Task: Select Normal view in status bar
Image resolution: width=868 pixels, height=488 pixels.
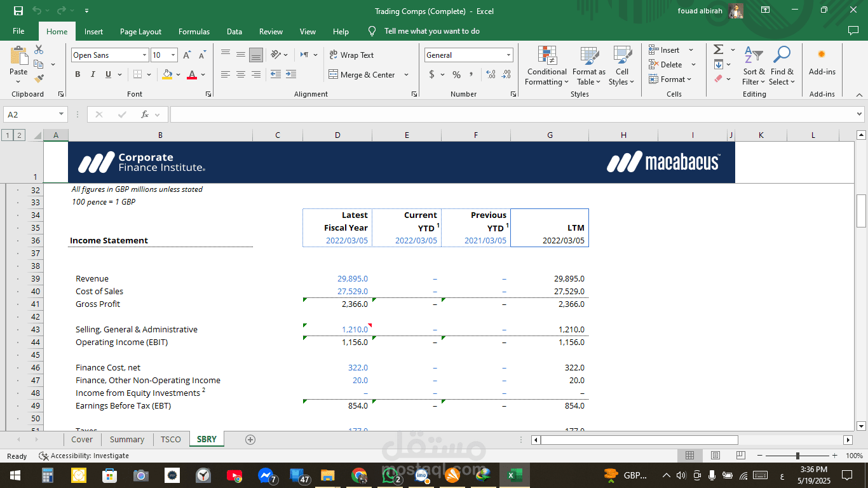Action: (689, 456)
